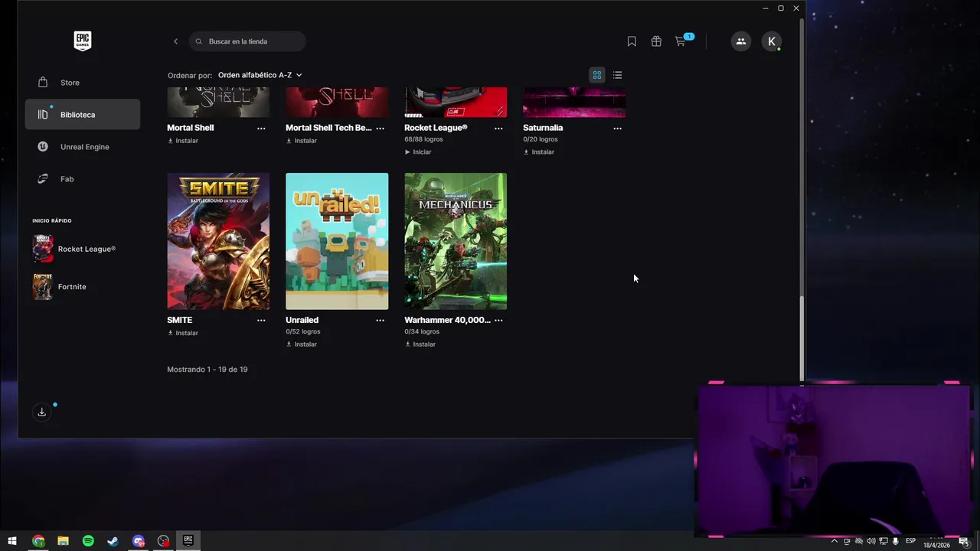
Task: Open Discord from the taskbar
Action: [x=138, y=541]
